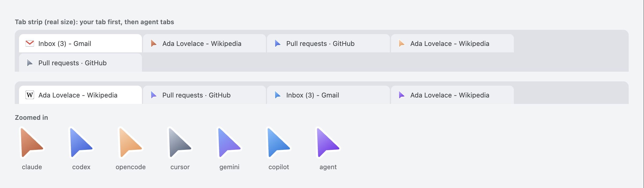This screenshot has height=188, width=644.
Task: Switch to the first-strip Pull requests tab with the blue cursor
Action: (328, 43)
